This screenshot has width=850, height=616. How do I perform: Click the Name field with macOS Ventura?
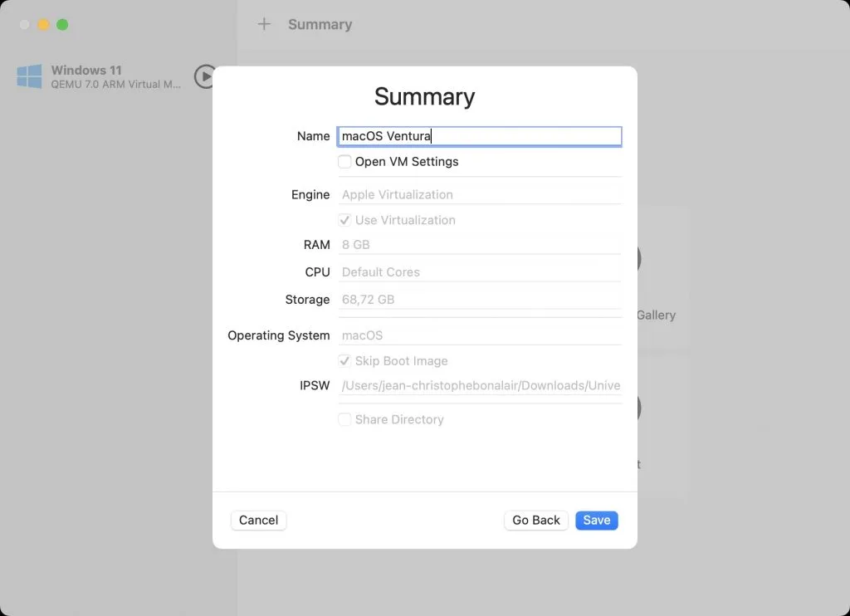(x=479, y=136)
